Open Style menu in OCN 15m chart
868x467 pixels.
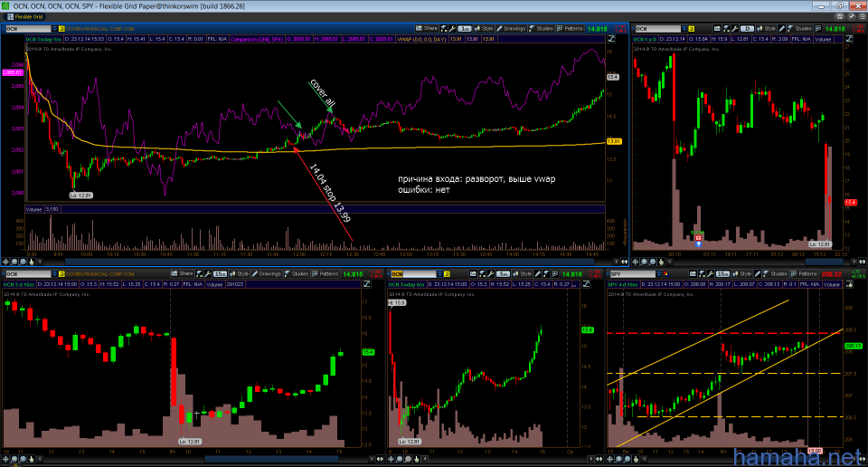pyautogui.click(x=239, y=273)
